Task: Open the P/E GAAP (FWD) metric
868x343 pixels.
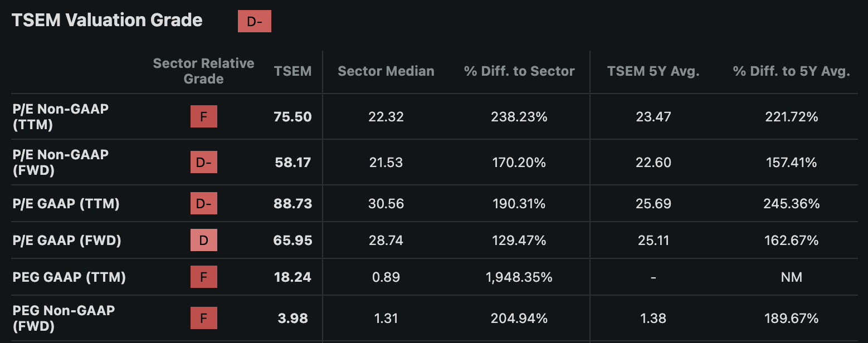Action: click(x=67, y=241)
